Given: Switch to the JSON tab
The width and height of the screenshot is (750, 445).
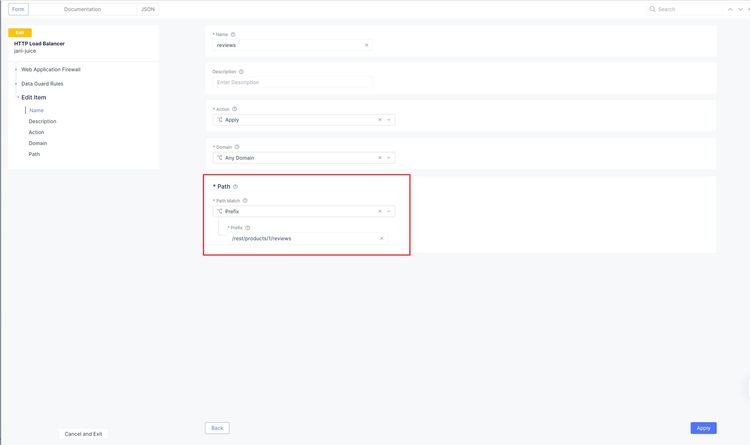Looking at the screenshot, I should (x=147, y=9).
